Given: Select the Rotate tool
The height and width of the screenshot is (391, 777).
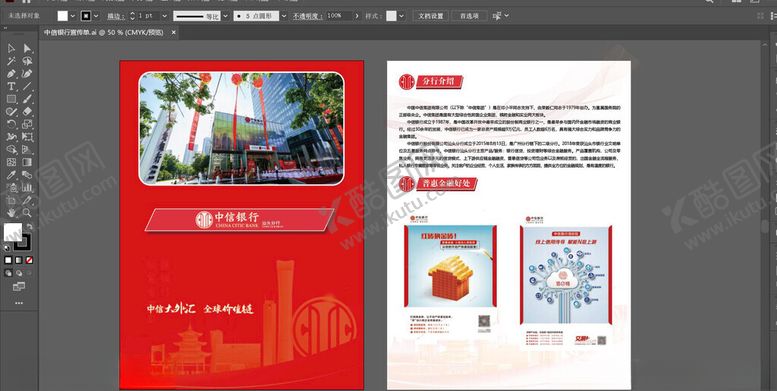Looking at the screenshot, I should (x=11, y=124).
